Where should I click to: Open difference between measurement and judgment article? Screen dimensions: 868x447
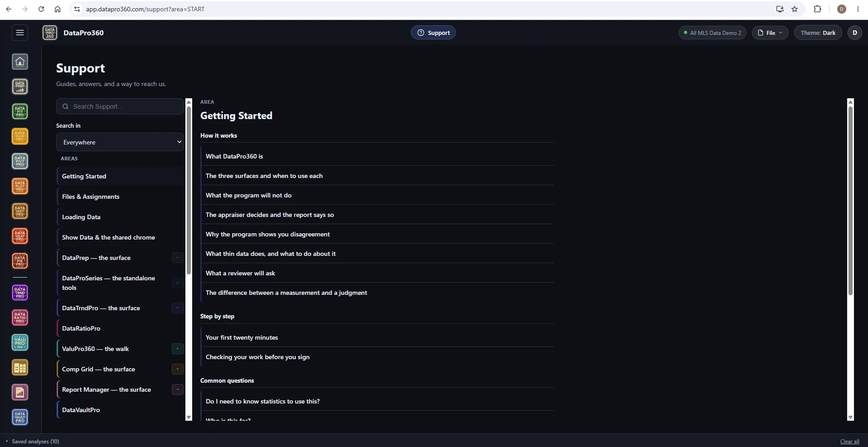(x=377, y=293)
